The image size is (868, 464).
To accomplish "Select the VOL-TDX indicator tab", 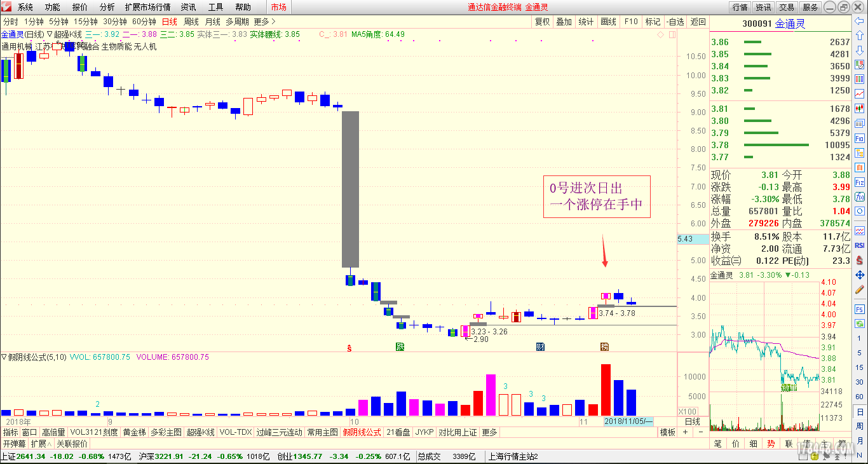I will pos(235,432).
